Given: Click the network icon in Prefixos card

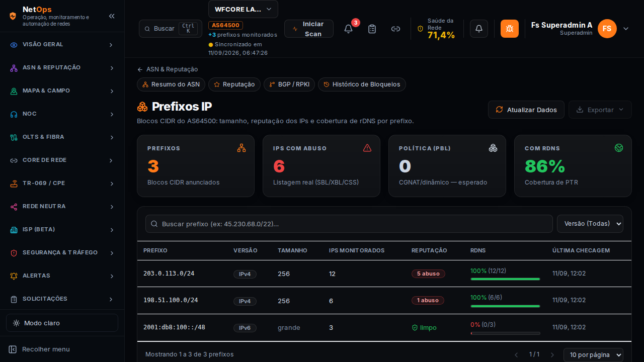Looking at the screenshot, I should point(242,148).
